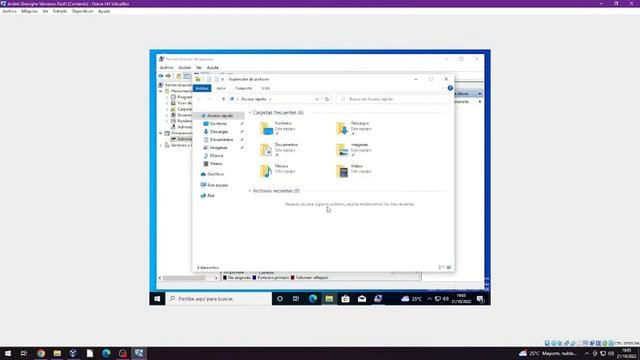640x360 pixels.
Task: Open Mail app from guest taskbar
Action: 362,299
